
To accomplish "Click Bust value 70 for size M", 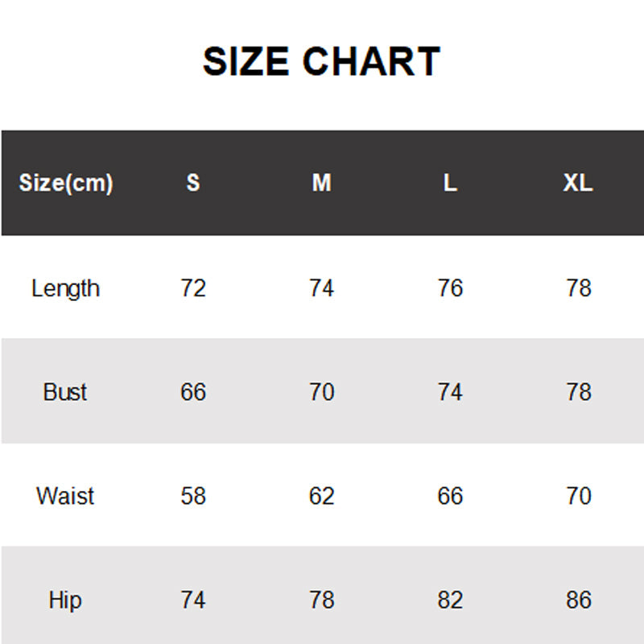I will tap(321, 392).
